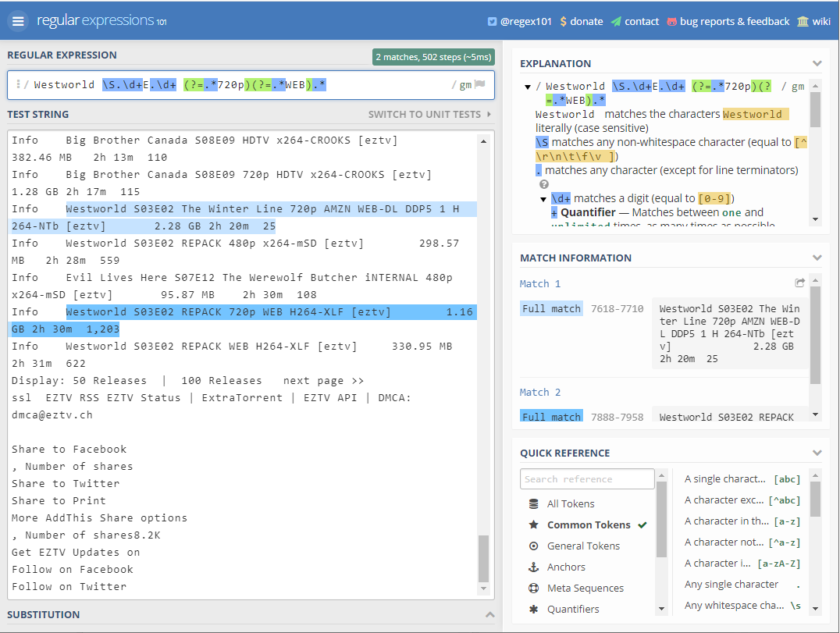Expand the Substitution panel
Viewport: 840px width, 633px height.
[489, 615]
